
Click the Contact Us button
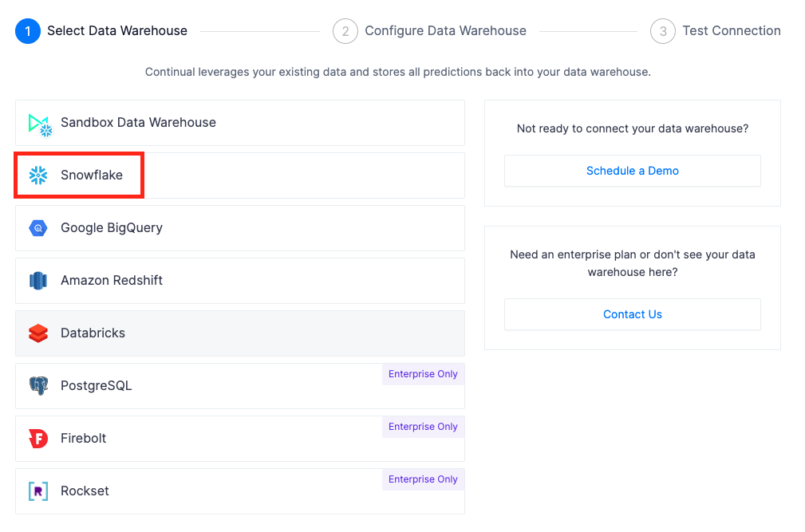(632, 314)
